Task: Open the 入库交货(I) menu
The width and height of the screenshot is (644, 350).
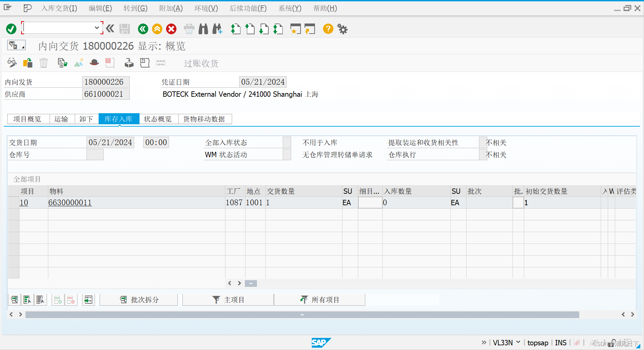Action: click(x=59, y=8)
